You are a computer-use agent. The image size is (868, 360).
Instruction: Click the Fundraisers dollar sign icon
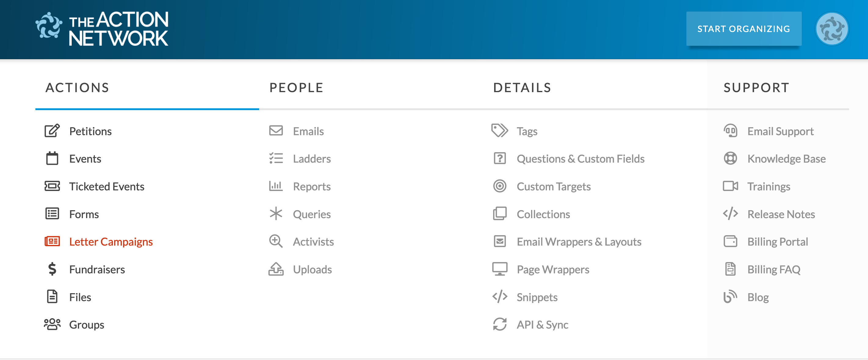coord(52,269)
